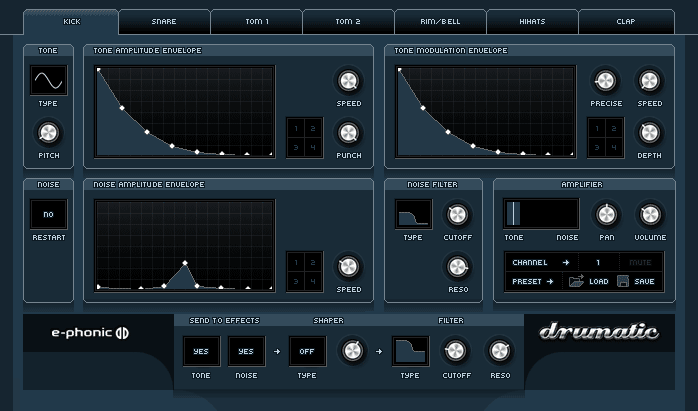The image size is (698, 411).
Task: Mute the Kick channel
Action: click(640, 262)
